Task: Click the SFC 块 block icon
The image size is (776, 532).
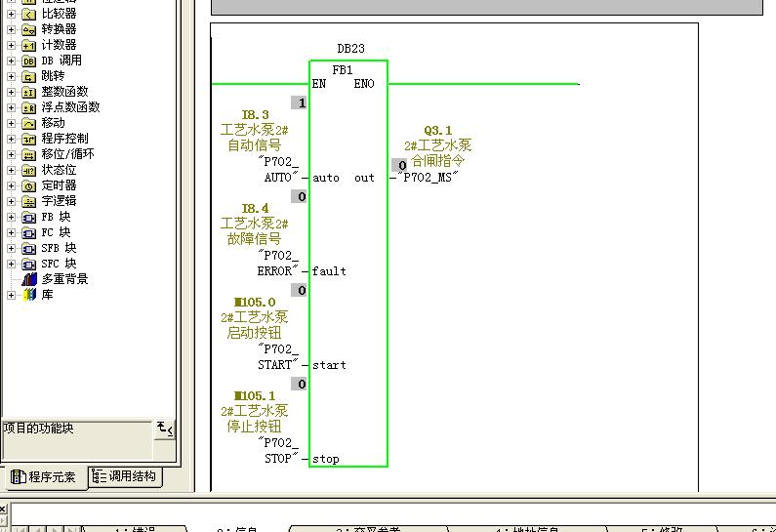Action: pyautogui.click(x=28, y=265)
